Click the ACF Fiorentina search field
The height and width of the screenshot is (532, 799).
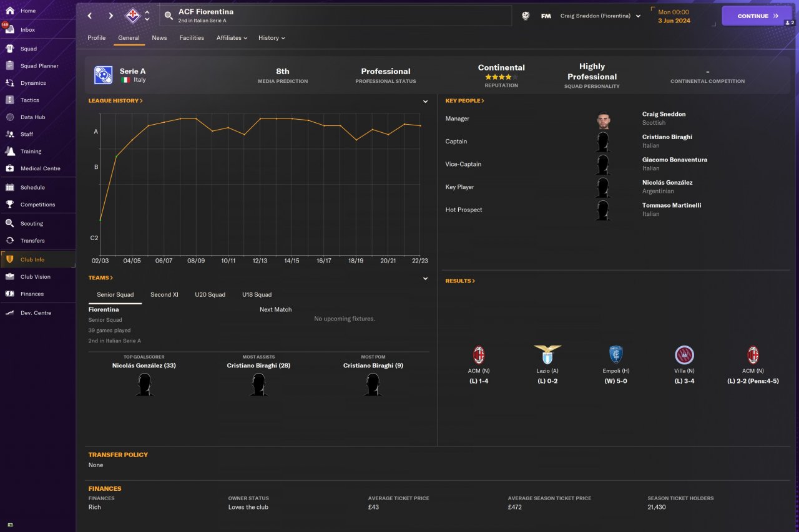(x=335, y=16)
